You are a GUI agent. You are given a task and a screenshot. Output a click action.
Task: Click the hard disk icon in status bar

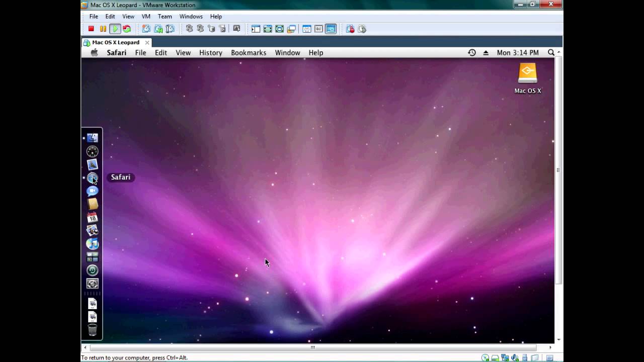[x=495, y=358]
